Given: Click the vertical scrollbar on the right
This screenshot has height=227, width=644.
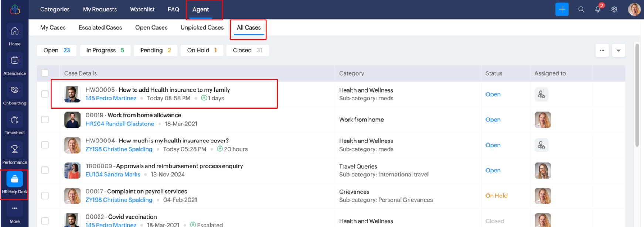Looking at the screenshot, I should (637, 96).
